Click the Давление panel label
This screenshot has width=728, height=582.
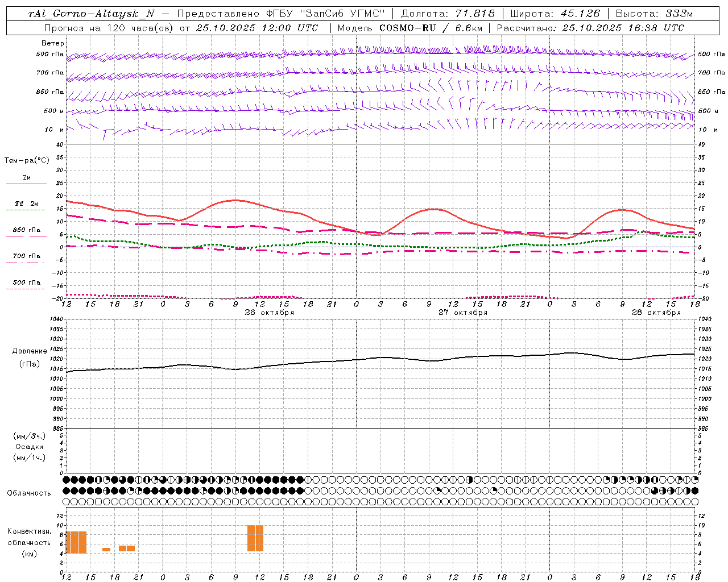[30, 351]
